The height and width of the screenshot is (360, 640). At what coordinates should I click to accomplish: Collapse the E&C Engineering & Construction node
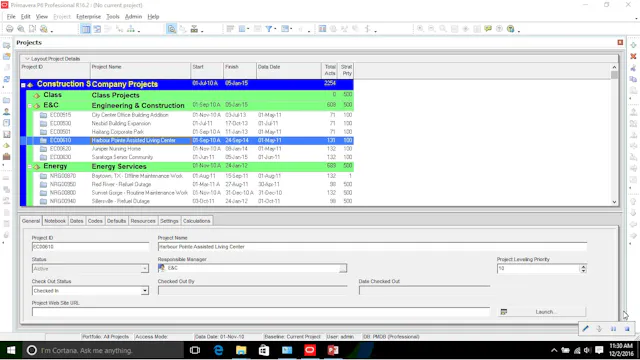30,106
